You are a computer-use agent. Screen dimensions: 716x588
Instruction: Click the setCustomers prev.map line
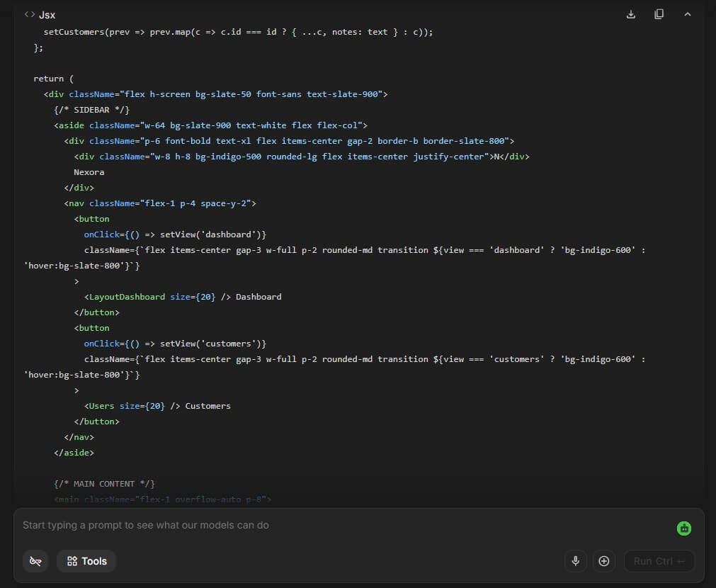[x=239, y=32]
